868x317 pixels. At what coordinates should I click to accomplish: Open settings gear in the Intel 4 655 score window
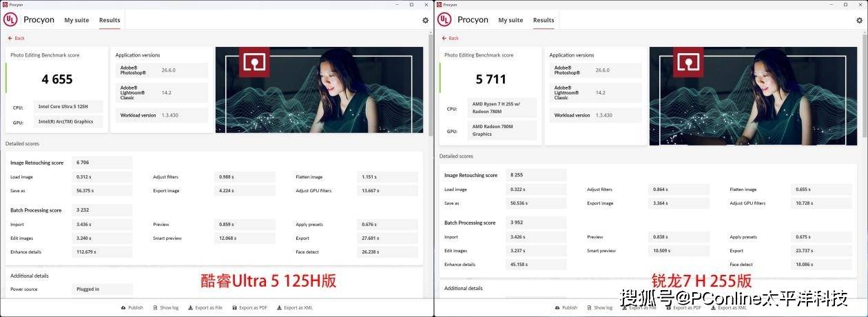point(425,21)
